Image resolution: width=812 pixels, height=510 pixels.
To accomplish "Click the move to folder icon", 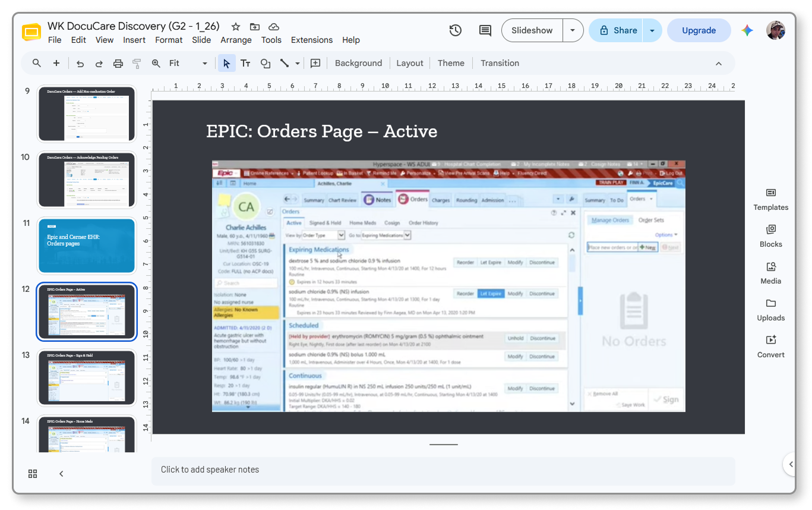I will pyautogui.click(x=255, y=27).
